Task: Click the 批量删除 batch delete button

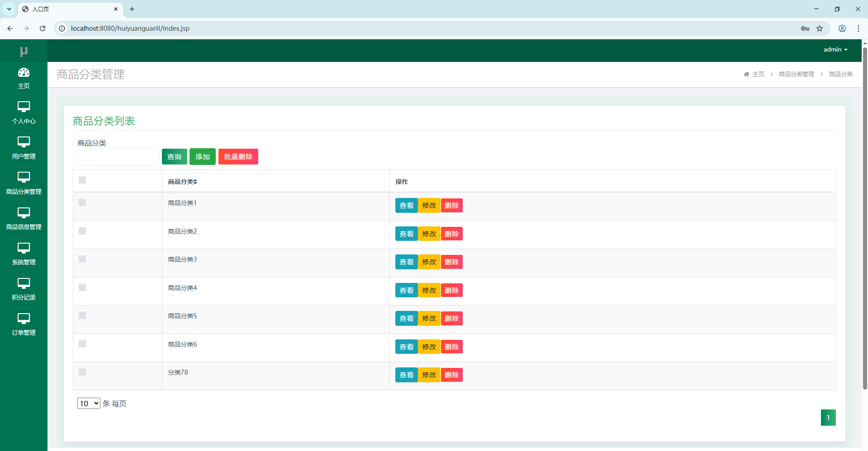Action: point(238,157)
